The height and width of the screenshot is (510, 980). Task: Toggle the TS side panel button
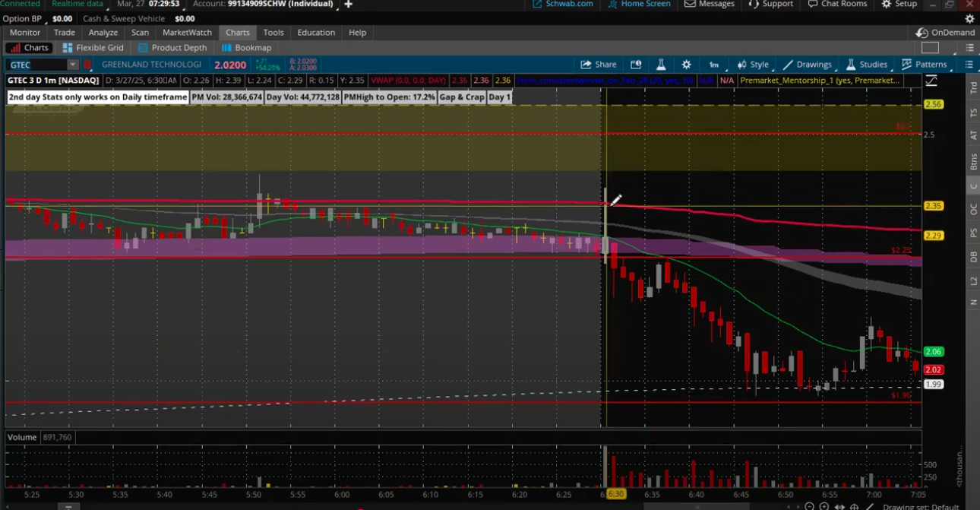(973, 112)
